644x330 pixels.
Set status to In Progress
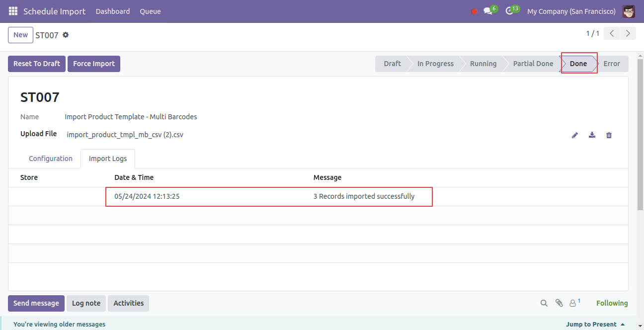435,64
